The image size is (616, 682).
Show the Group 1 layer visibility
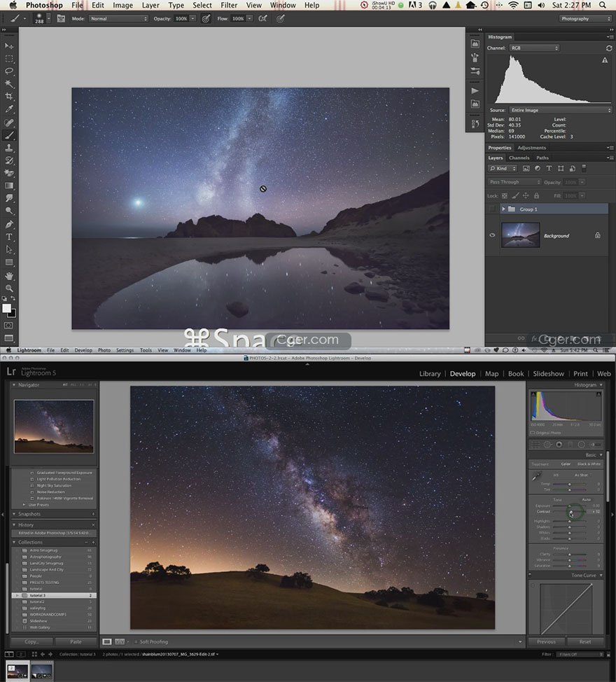pyautogui.click(x=492, y=209)
